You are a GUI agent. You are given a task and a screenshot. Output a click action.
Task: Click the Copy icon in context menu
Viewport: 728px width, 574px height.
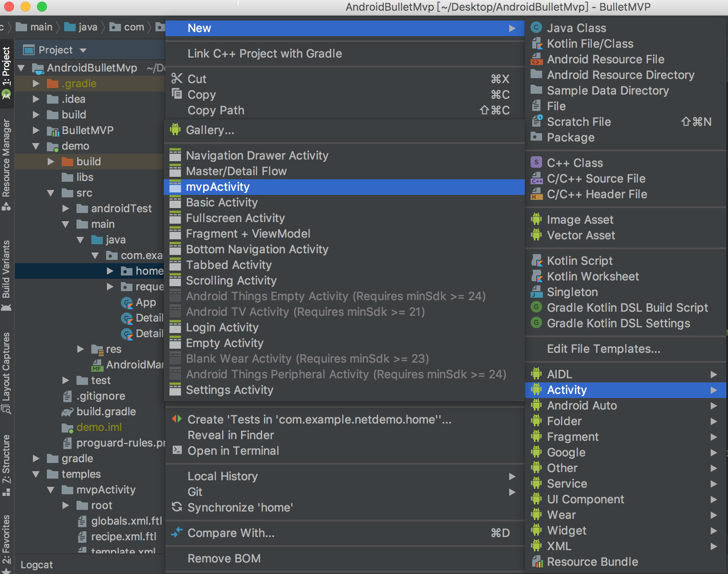coord(177,94)
